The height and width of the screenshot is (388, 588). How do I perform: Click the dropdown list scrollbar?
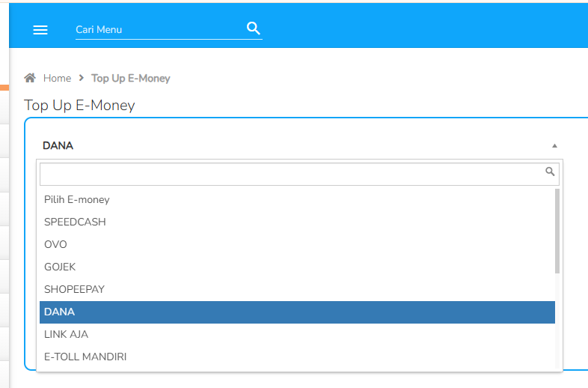click(557, 231)
